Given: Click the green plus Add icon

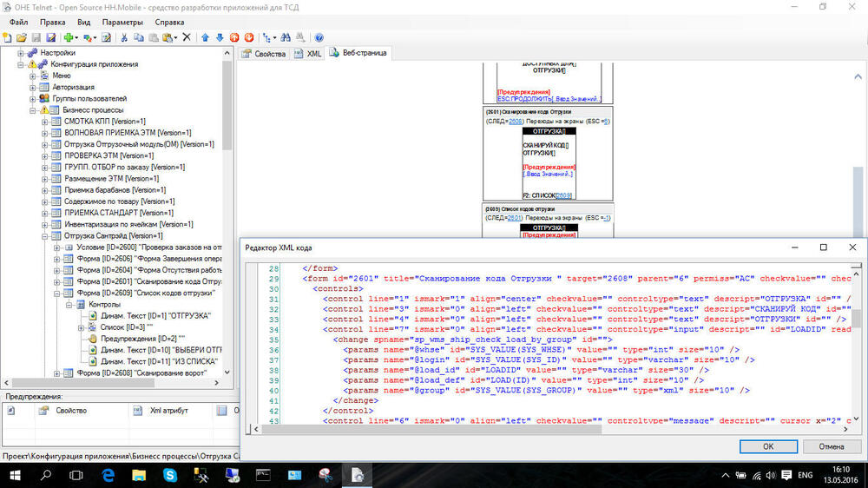Looking at the screenshot, I should coord(68,37).
